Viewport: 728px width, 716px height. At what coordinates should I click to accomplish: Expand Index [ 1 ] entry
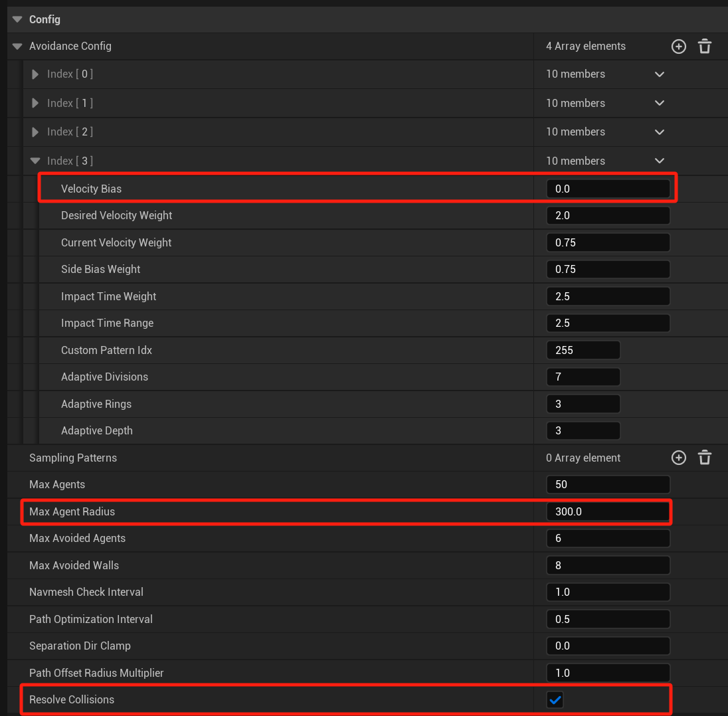pos(35,104)
